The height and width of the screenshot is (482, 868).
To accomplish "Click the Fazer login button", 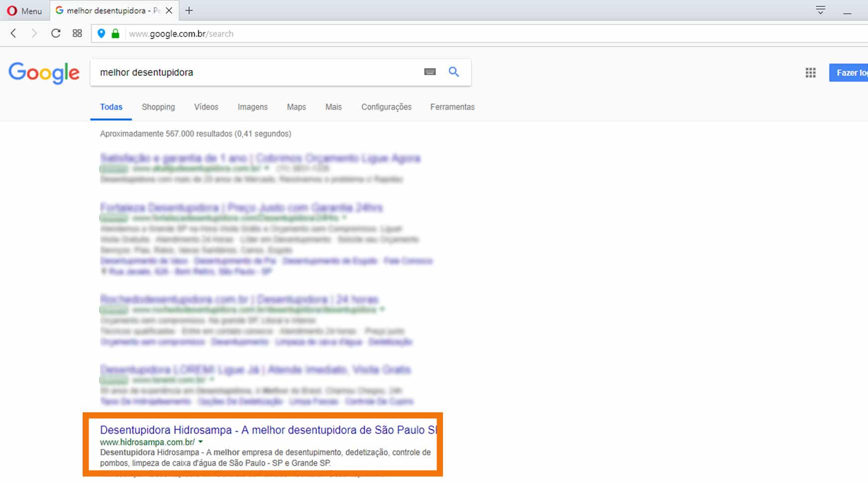I will pyautogui.click(x=849, y=73).
